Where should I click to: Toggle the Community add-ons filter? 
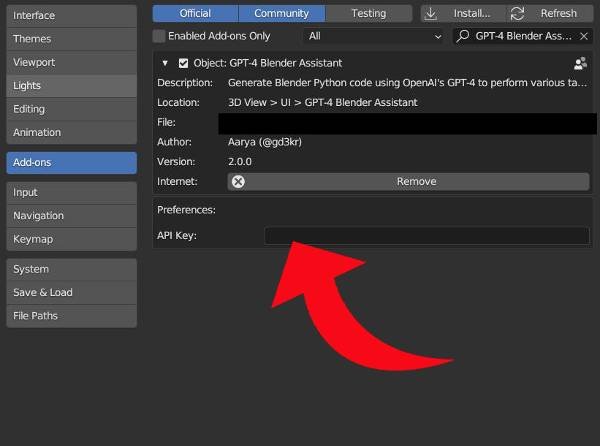point(281,13)
